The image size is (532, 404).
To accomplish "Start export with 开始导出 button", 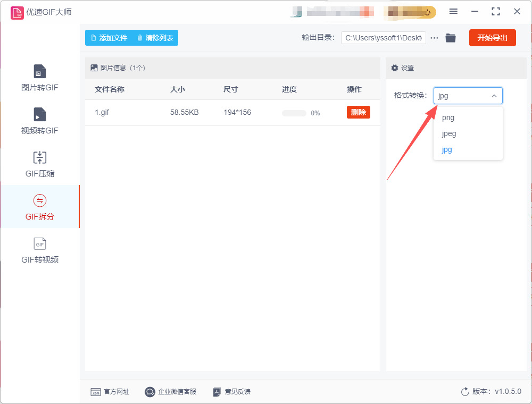I will (x=492, y=38).
